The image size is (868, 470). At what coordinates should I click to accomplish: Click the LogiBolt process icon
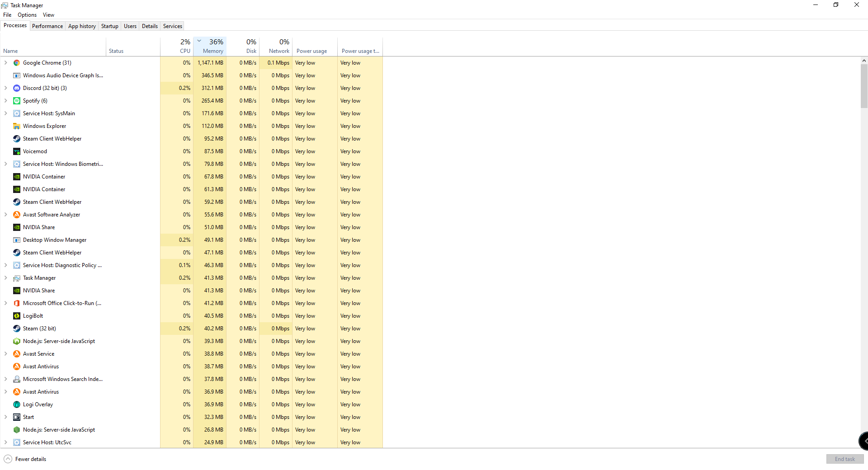[x=17, y=316]
